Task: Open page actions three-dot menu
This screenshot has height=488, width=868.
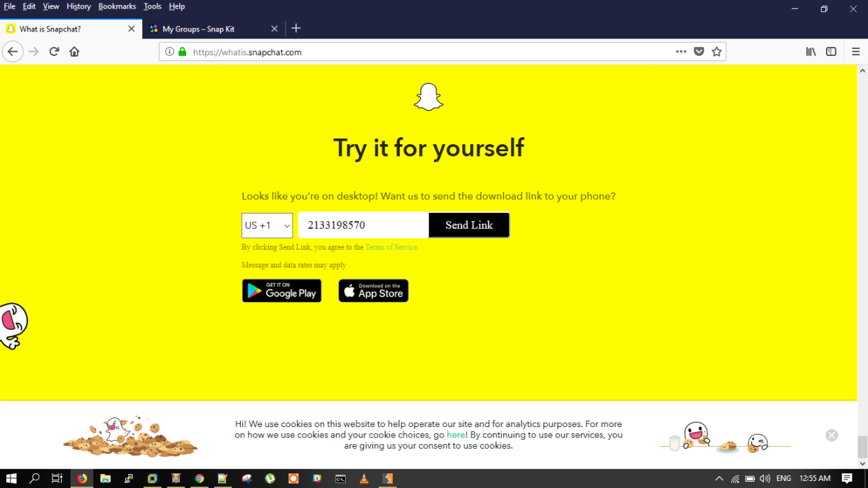Action: pos(681,52)
